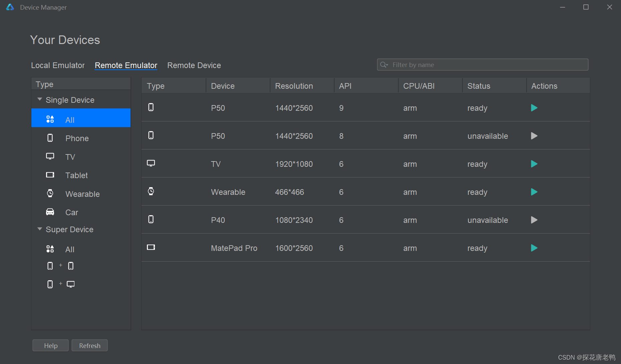Screen dimensions: 621x364
Task: Click the P40 device name
Action: tap(218, 220)
